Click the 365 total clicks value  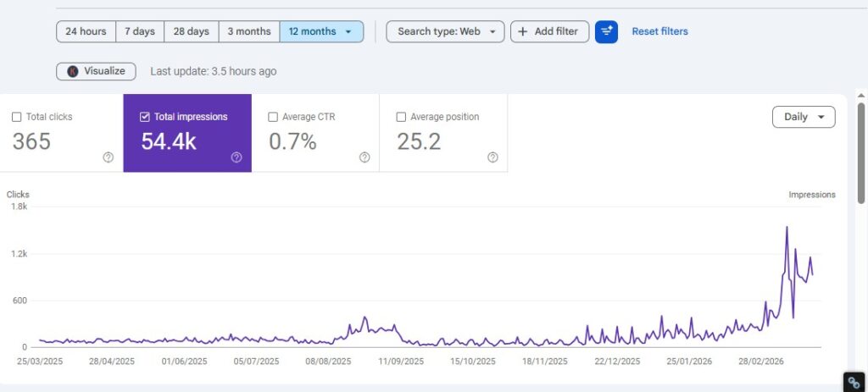[31, 141]
